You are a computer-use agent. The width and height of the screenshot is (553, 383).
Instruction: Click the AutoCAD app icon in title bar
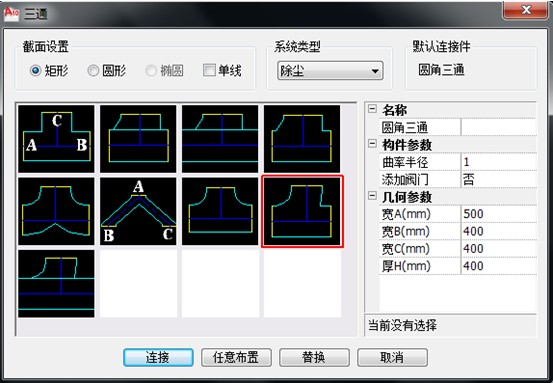pyautogui.click(x=11, y=13)
